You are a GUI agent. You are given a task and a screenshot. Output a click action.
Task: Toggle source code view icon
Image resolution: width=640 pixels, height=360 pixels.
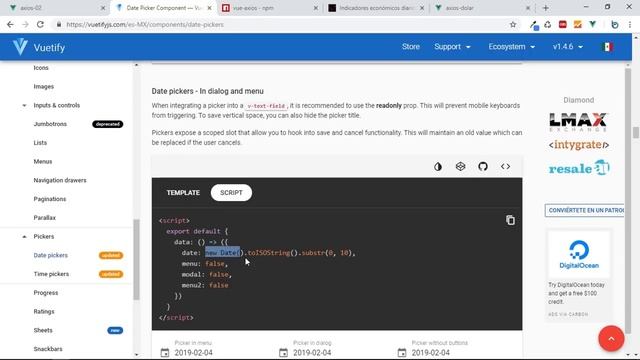coord(505,167)
